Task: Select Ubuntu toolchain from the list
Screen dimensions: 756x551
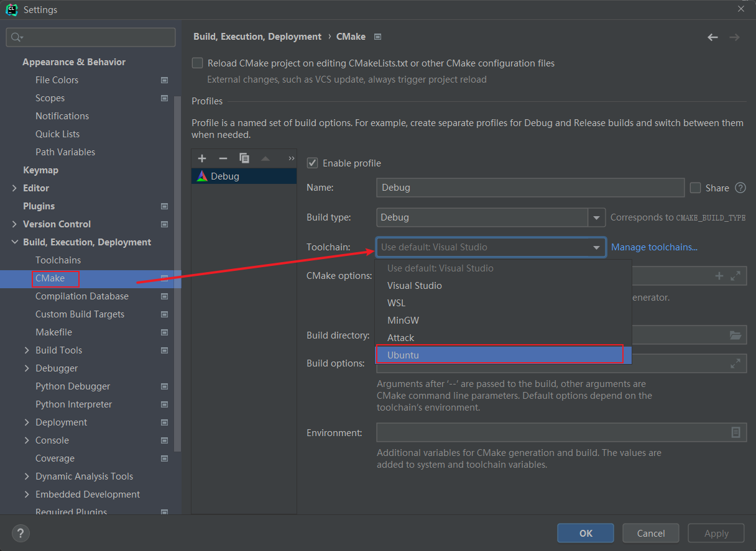Action: click(x=504, y=355)
